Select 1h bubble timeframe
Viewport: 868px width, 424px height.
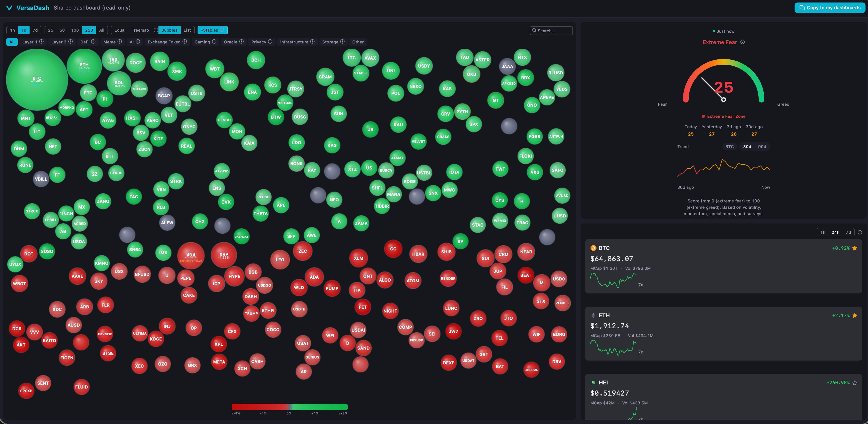13,30
